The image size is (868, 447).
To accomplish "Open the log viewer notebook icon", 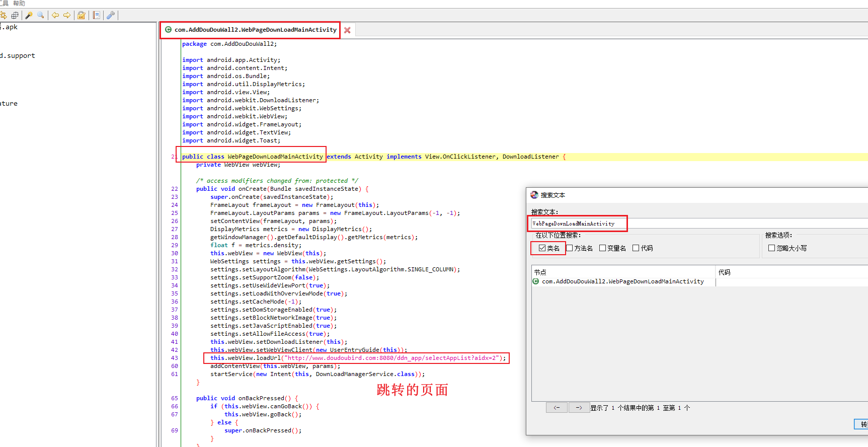I will (x=97, y=15).
